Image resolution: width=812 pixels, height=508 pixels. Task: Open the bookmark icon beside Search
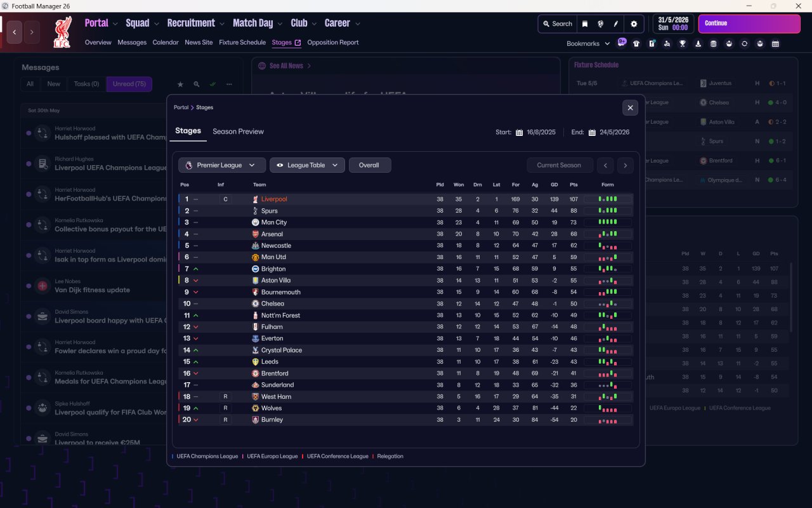pyautogui.click(x=585, y=23)
